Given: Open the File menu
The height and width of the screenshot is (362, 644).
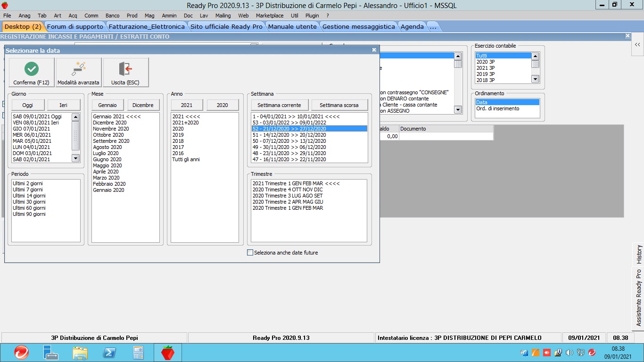Looking at the screenshot, I should [x=7, y=16].
